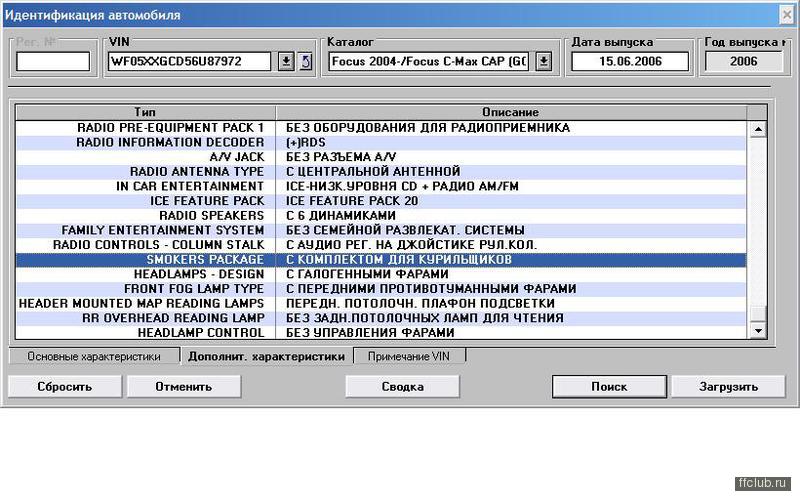Click description БЕЗ ОБОРУДОВАНИЯ ДЛЯ РАДИОПРИЕМНИКА

click(x=428, y=128)
